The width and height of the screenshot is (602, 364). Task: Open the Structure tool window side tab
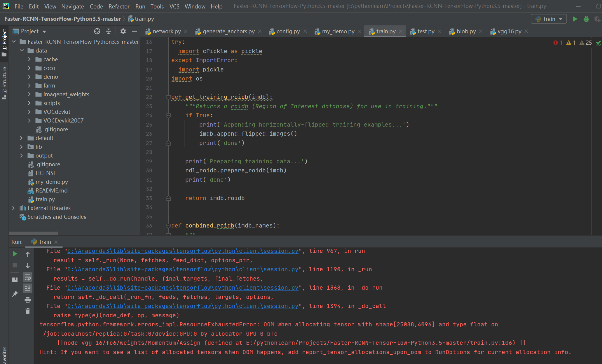[4, 83]
